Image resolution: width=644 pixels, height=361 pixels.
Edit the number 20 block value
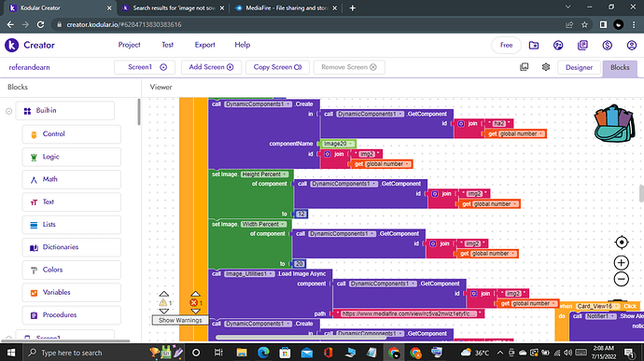pyautogui.click(x=300, y=264)
